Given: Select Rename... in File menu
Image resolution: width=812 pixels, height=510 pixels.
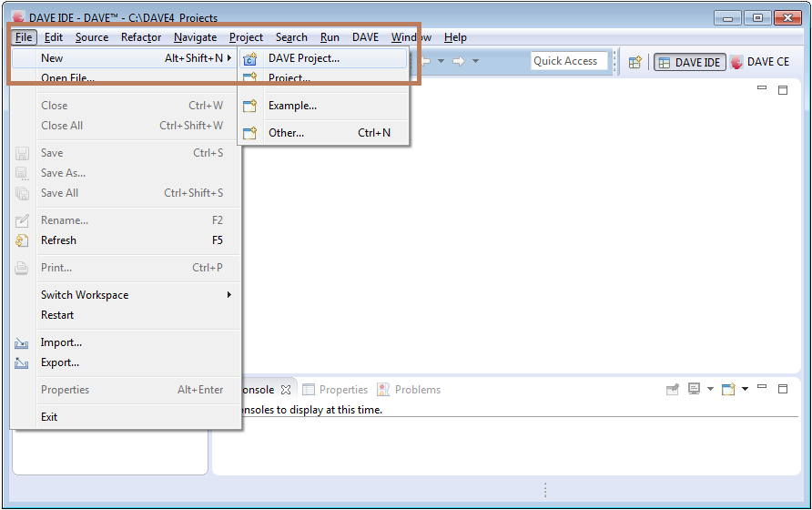Looking at the screenshot, I should click(x=126, y=220).
